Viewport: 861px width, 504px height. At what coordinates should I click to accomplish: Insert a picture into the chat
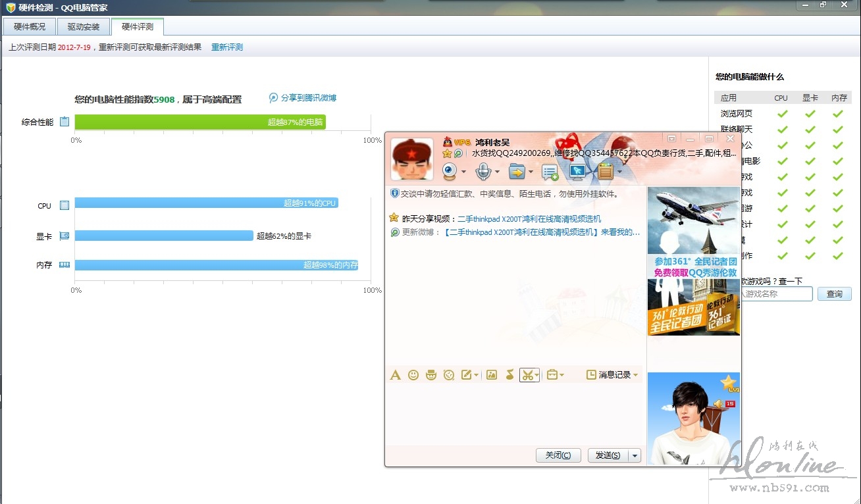pyautogui.click(x=491, y=375)
